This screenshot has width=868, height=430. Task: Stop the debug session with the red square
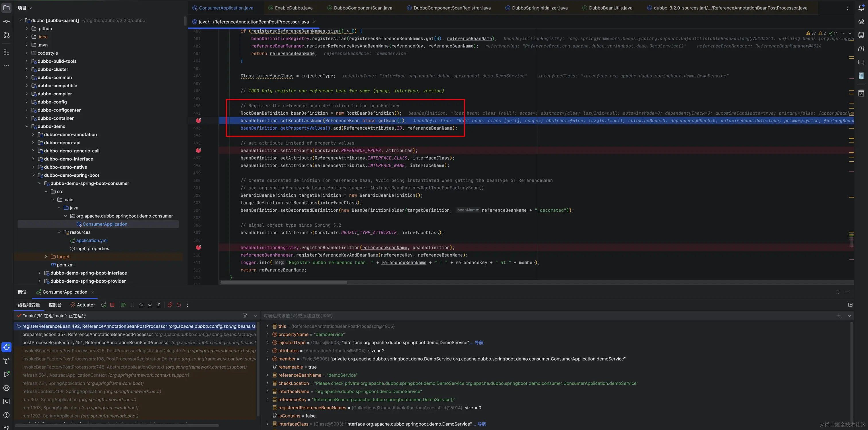(x=112, y=305)
